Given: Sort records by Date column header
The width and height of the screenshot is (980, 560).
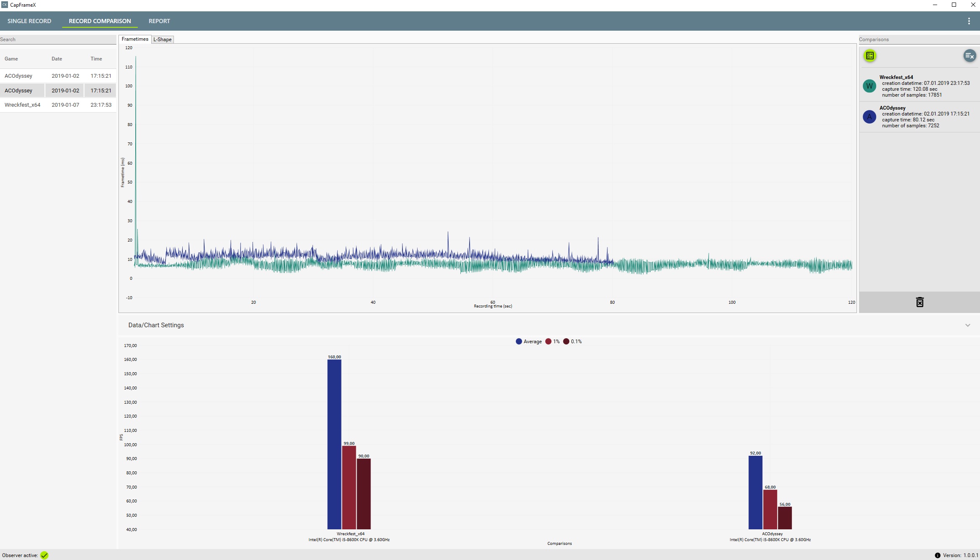Looking at the screenshot, I should 57,59.
